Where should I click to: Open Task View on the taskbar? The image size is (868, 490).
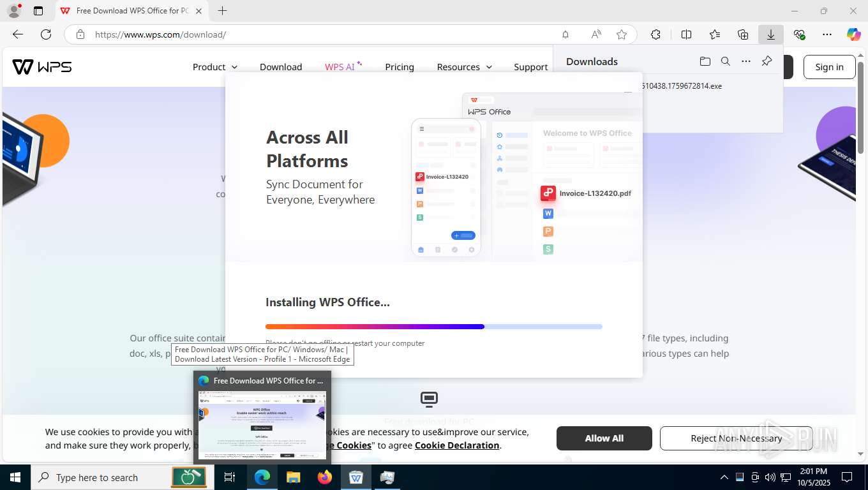tap(230, 477)
